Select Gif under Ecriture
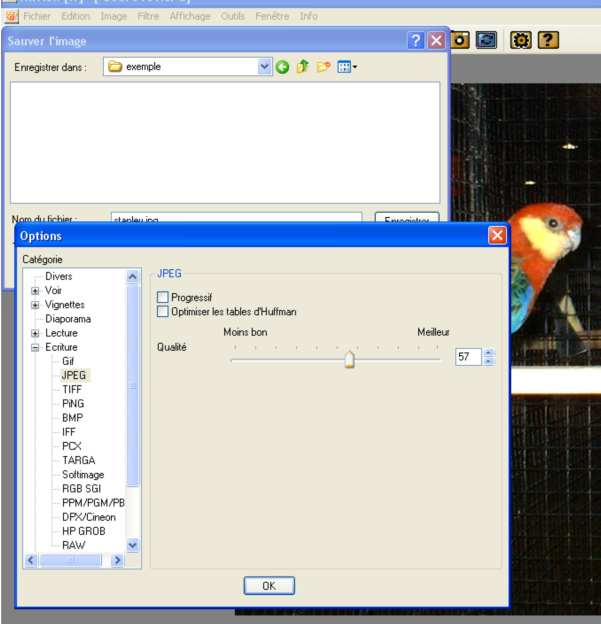601x624 pixels. [68, 361]
